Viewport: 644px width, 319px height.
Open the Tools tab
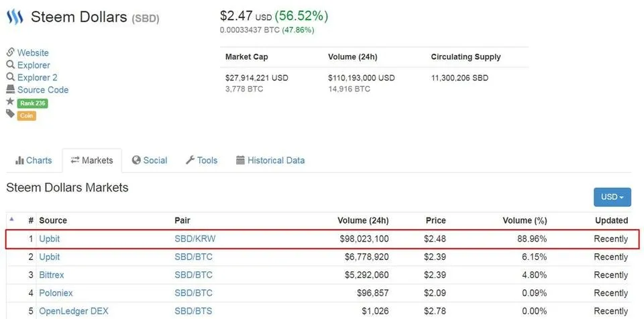(x=201, y=161)
